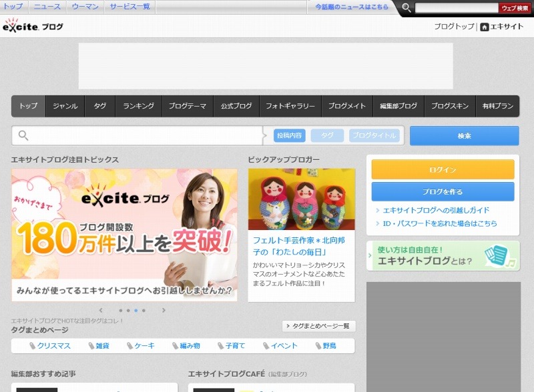This screenshot has width=534, height=392.
Task: Open the ブログテーマ navigation tab
Action: (x=188, y=106)
